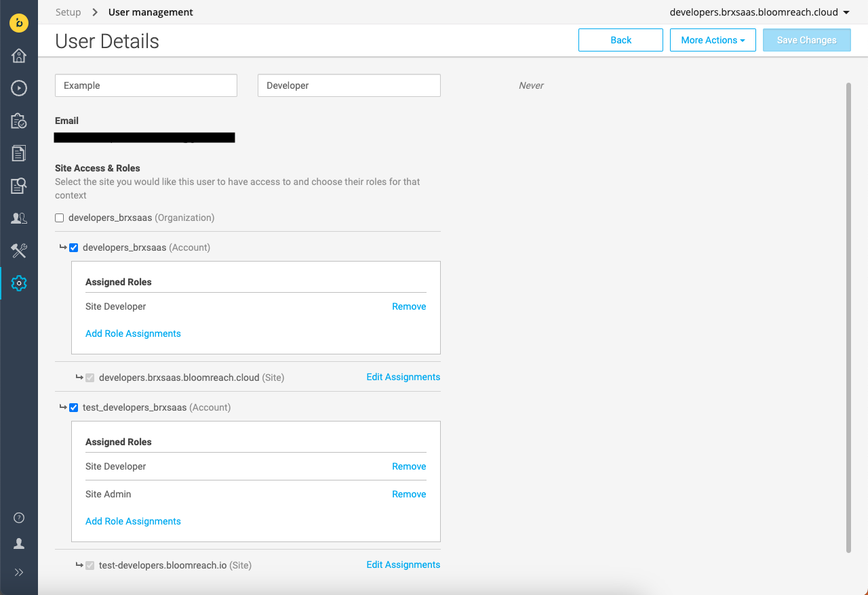Click the Site Access & Roles heading
Image resolution: width=868 pixels, height=595 pixels.
coord(98,168)
